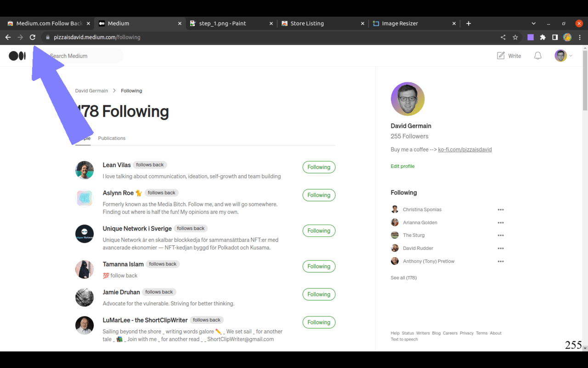Open the tab search dropdown arrow
This screenshot has height=368, width=588.
[533, 23]
